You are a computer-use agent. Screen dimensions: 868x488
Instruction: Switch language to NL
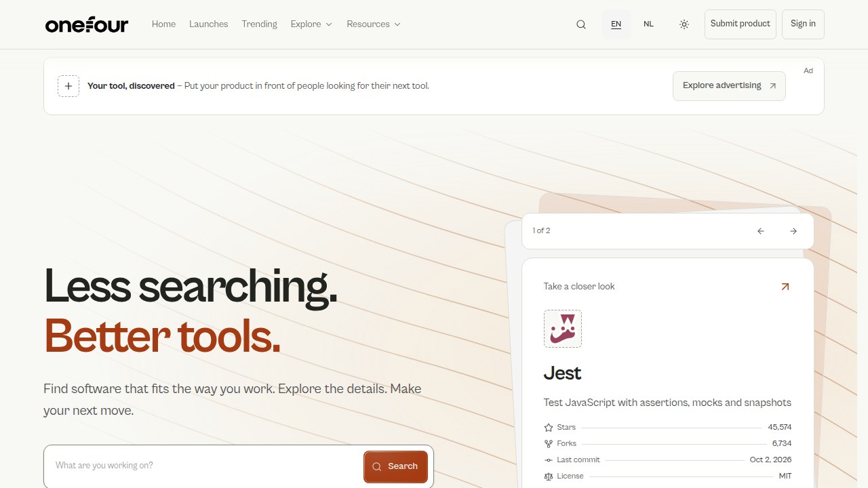(x=649, y=24)
